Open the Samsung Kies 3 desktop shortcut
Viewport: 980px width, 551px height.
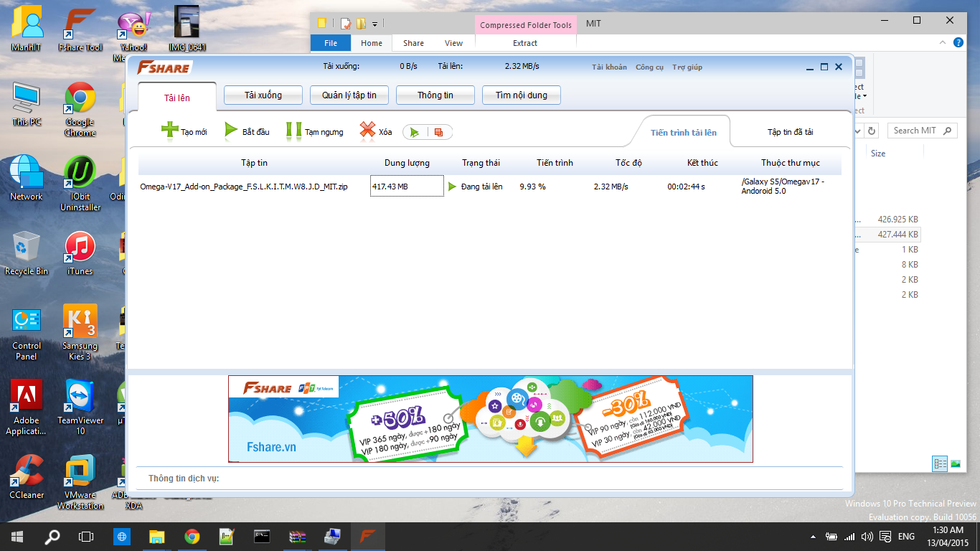click(x=80, y=333)
